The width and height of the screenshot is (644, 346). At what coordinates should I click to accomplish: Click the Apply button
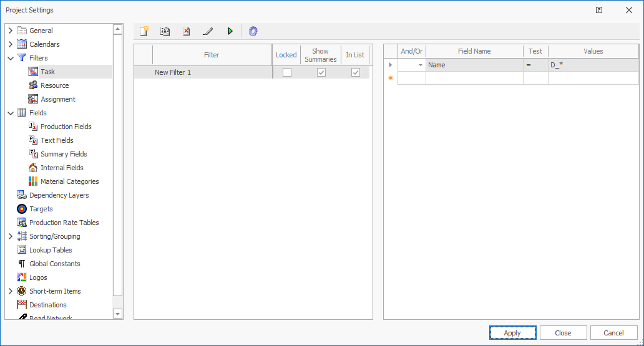click(x=512, y=333)
